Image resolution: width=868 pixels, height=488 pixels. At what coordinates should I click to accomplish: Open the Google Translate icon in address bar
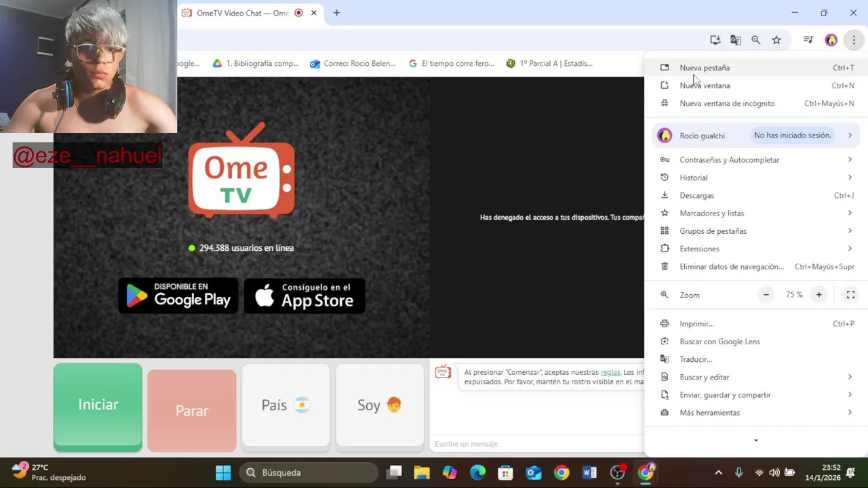[x=735, y=40]
